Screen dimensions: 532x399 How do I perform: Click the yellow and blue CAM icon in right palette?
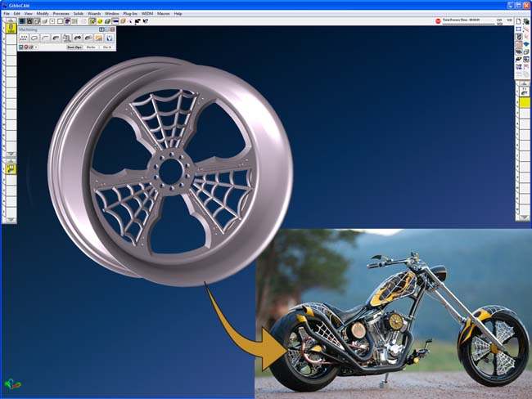coord(518,60)
